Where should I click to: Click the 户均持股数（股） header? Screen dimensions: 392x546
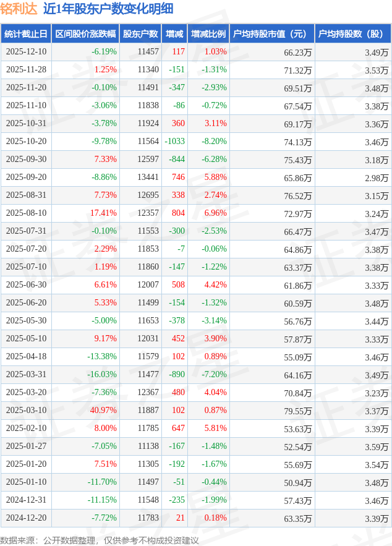(353, 34)
